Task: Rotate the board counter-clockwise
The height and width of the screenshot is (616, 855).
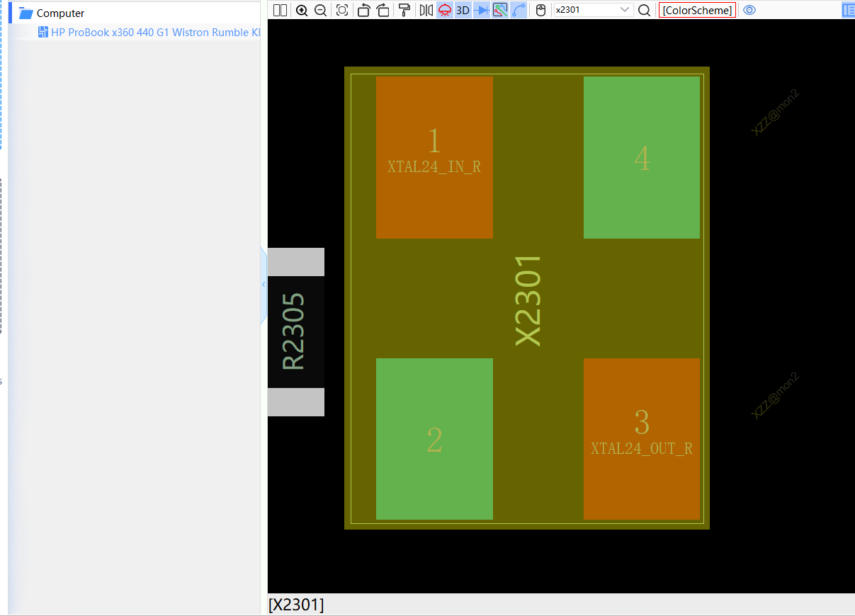Action: click(x=363, y=10)
